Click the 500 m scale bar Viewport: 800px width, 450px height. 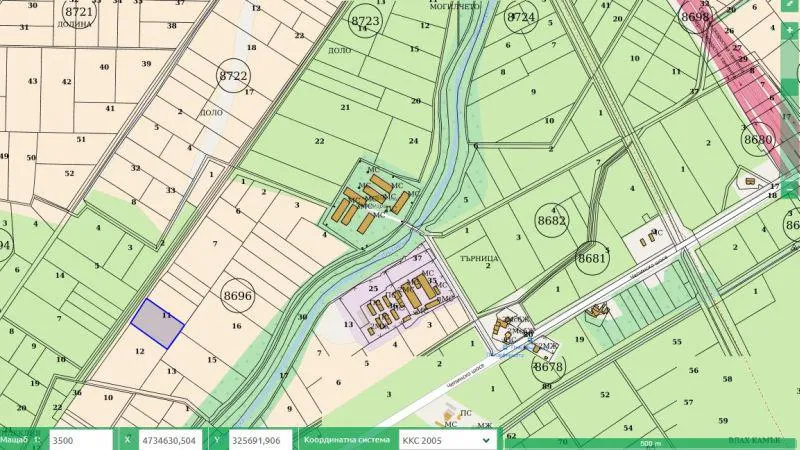pyautogui.click(x=650, y=443)
